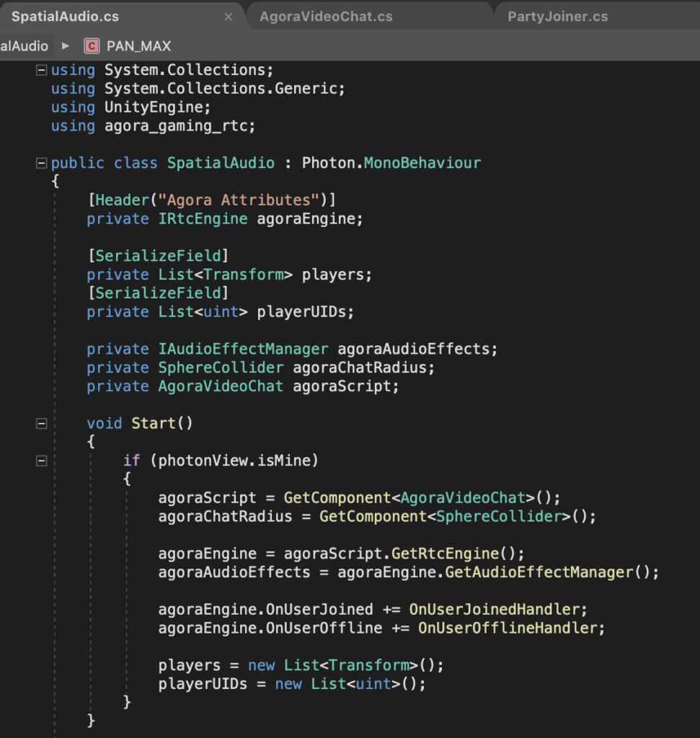The image size is (700, 738).
Task: Select the SpatialAudio.cs tab
Action: pos(65,17)
